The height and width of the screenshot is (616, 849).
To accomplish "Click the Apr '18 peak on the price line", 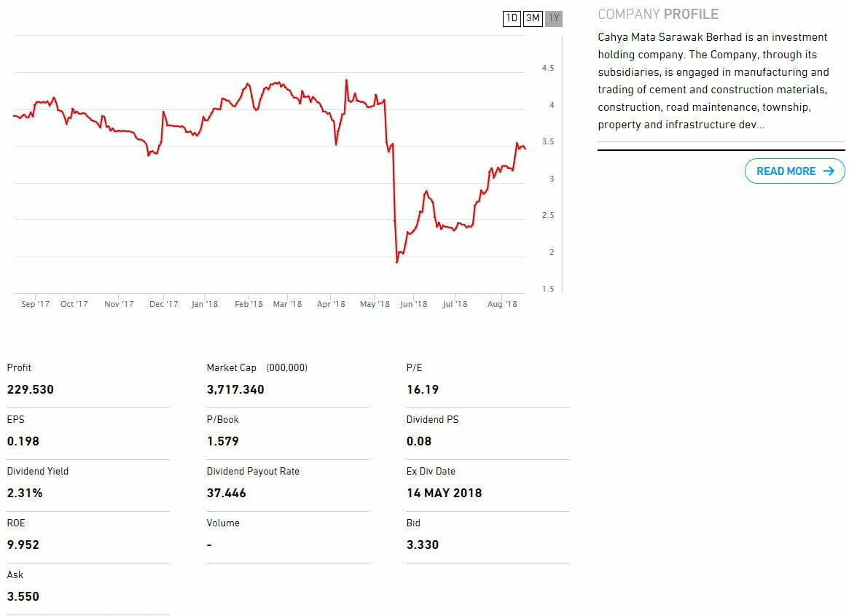I will [346, 80].
